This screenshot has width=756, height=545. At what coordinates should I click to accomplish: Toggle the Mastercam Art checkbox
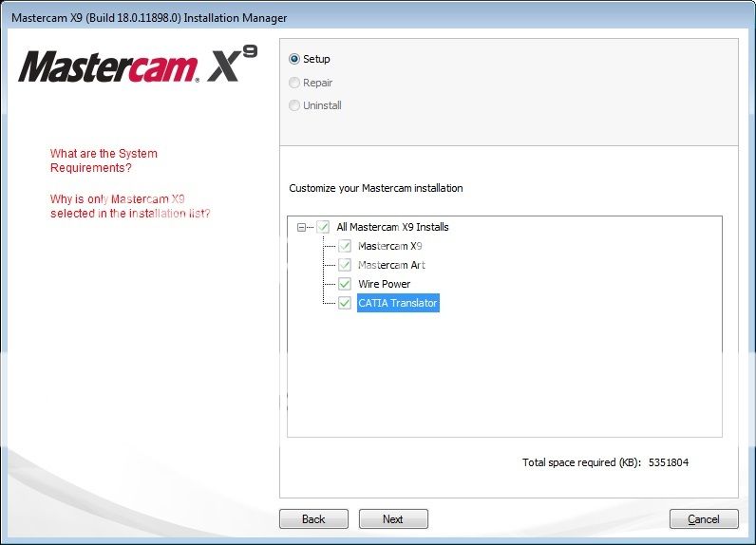point(345,265)
